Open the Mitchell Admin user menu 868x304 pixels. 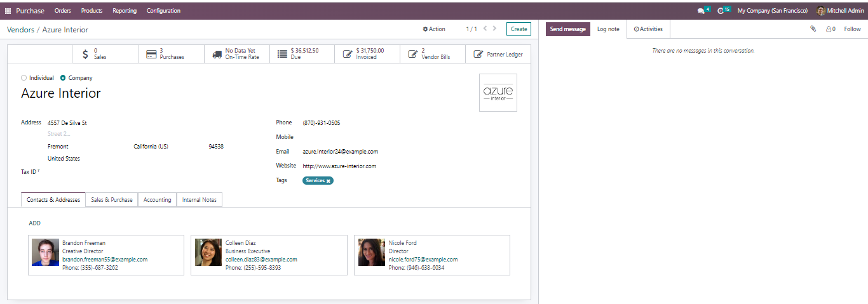[840, 11]
